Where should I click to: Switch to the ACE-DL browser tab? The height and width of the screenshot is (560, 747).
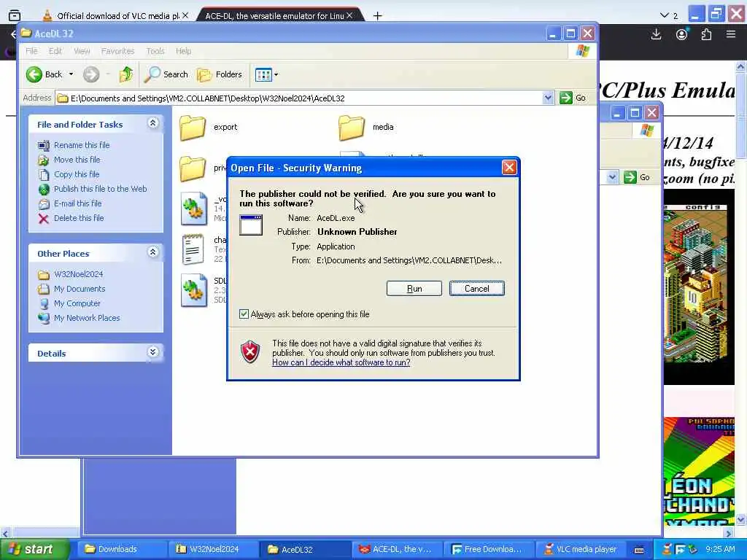click(279, 16)
